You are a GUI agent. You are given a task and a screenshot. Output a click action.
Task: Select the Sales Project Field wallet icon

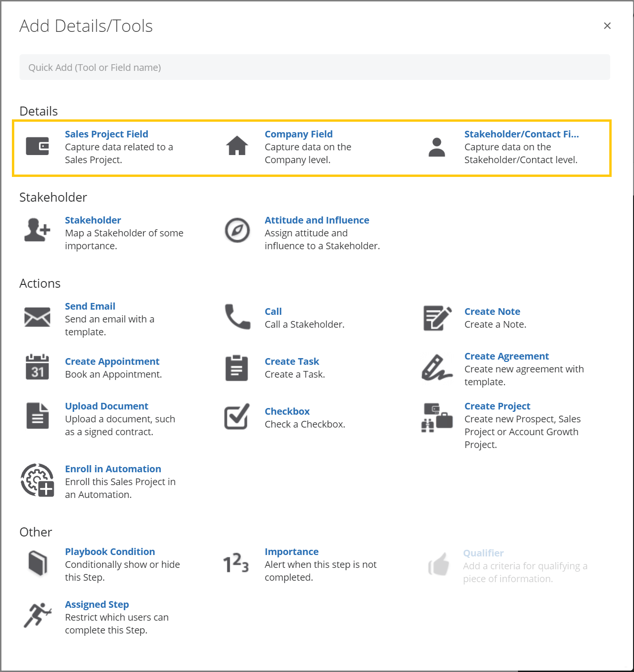pos(37,146)
